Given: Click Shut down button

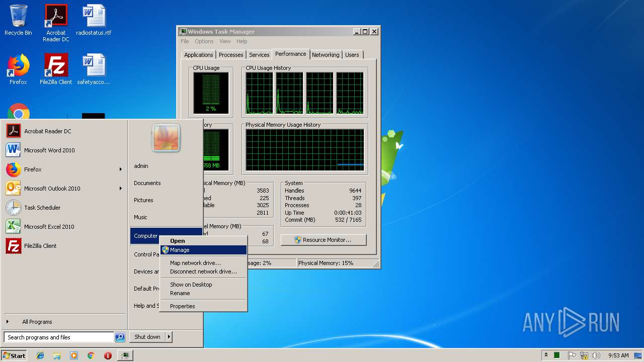Looking at the screenshot, I should point(147,337).
